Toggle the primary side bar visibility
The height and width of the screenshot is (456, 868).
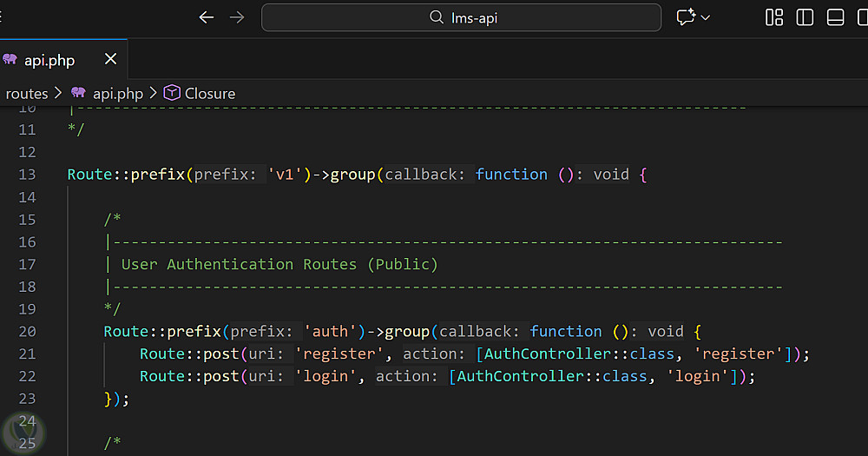click(805, 17)
